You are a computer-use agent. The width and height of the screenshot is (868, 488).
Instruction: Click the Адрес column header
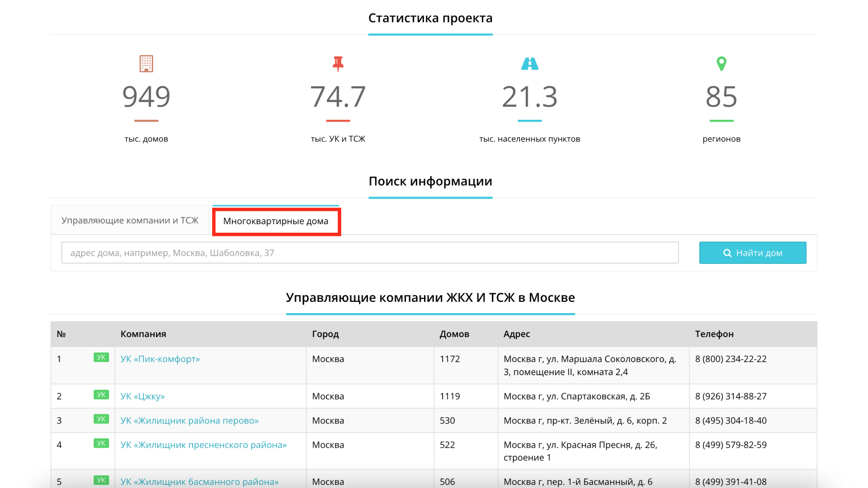point(517,334)
